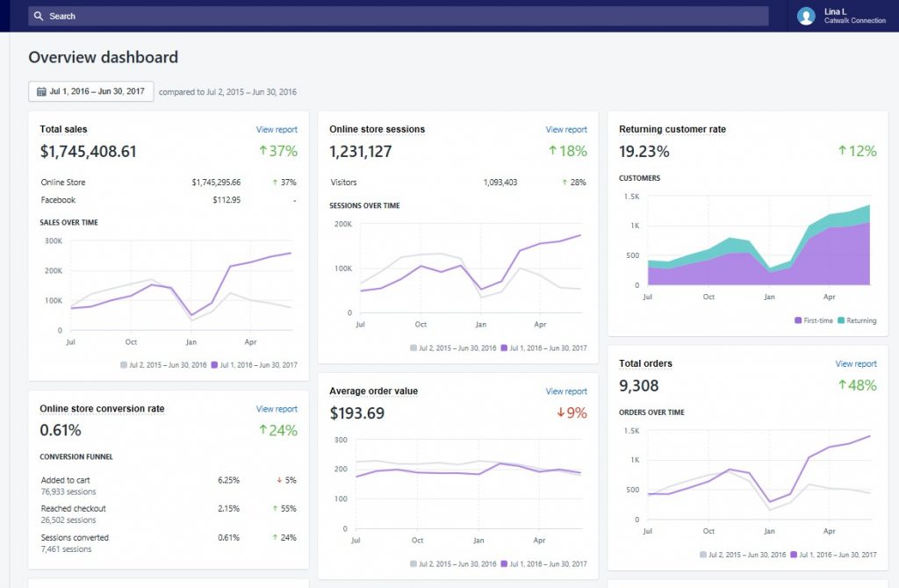Image resolution: width=899 pixels, height=588 pixels.
Task: Click the red down arrow in Added to cart row
Action: (x=278, y=480)
